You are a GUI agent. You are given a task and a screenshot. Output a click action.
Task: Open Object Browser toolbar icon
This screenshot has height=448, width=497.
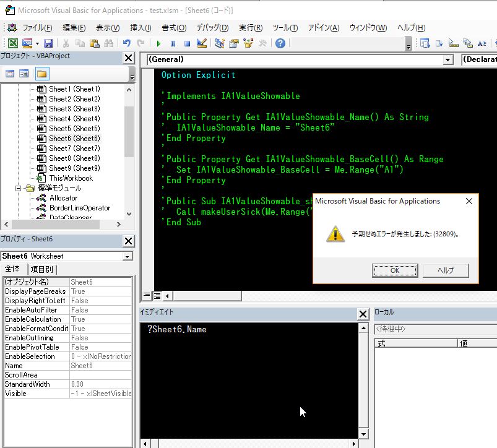click(x=248, y=43)
